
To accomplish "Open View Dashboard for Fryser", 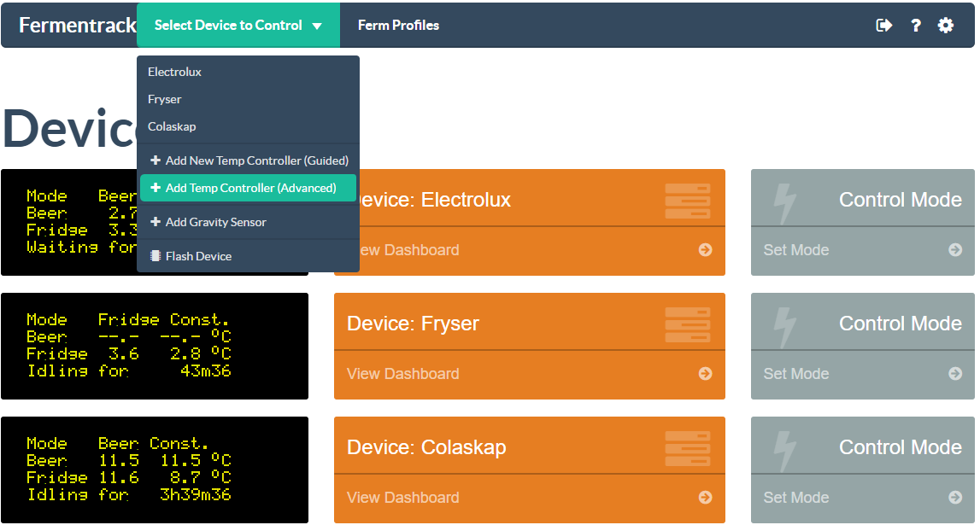I will (x=530, y=374).
